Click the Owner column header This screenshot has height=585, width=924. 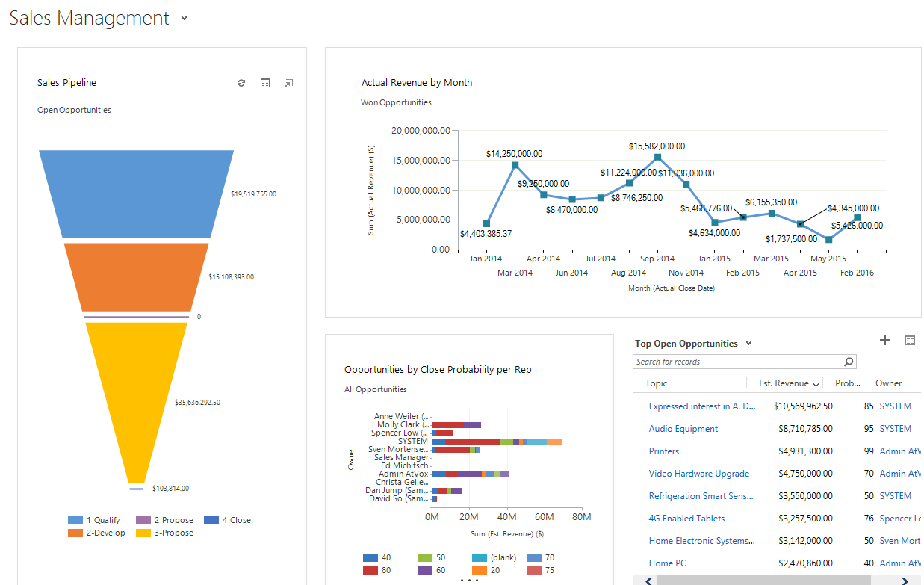click(x=889, y=383)
